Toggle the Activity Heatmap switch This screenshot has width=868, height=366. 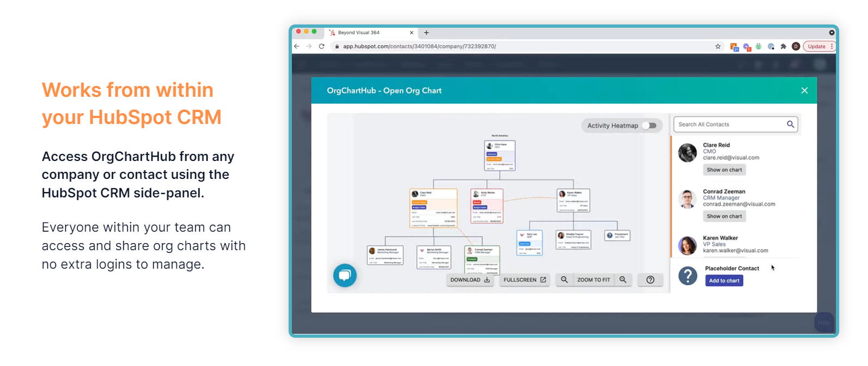click(x=650, y=126)
